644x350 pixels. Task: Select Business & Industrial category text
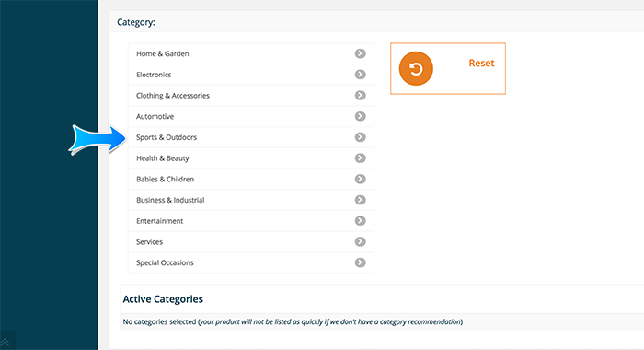click(170, 200)
